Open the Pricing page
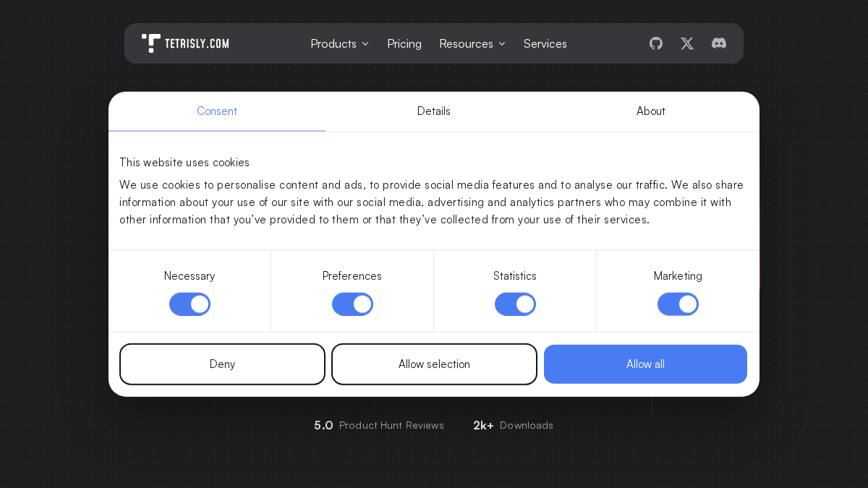This screenshot has height=488, width=868. pyautogui.click(x=404, y=43)
